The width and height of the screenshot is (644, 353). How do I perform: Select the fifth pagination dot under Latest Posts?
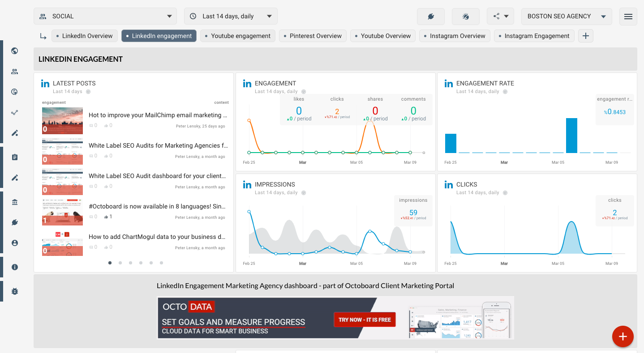point(151,263)
